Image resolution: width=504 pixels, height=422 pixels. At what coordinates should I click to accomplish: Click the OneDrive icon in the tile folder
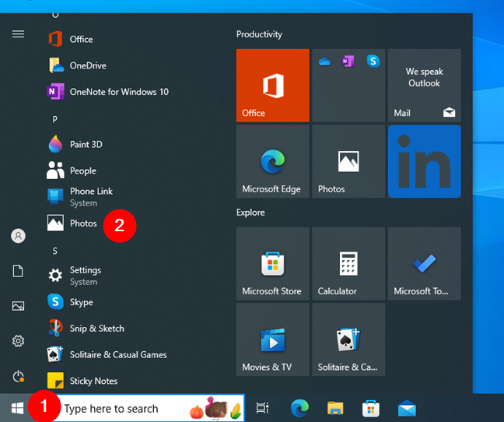(x=324, y=61)
